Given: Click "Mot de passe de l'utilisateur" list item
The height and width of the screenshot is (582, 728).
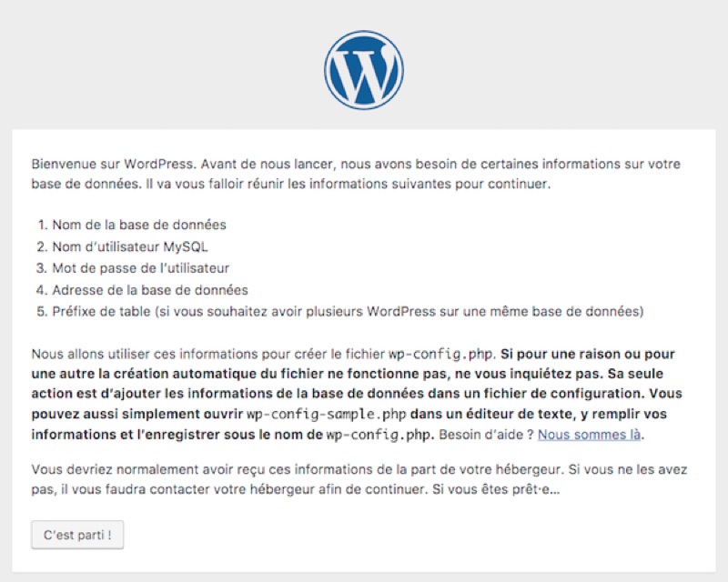Looking at the screenshot, I should (140, 268).
